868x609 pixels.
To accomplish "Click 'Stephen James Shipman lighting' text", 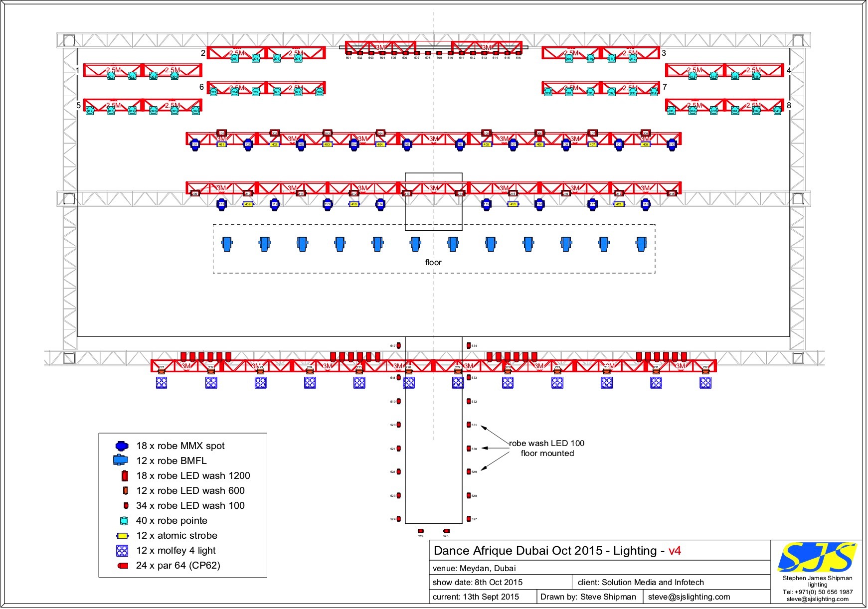I will point(817,581).
